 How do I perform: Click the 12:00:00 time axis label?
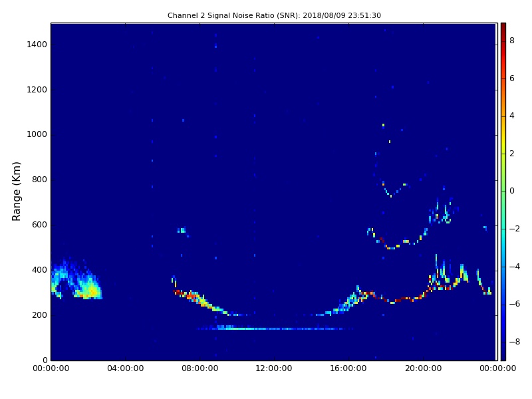pos(274,368)
